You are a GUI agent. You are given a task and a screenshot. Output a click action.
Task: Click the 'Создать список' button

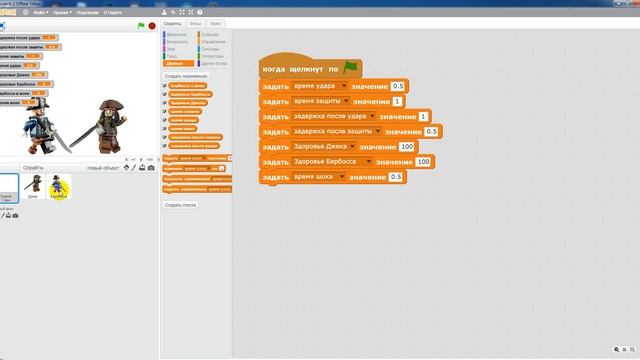180,205
